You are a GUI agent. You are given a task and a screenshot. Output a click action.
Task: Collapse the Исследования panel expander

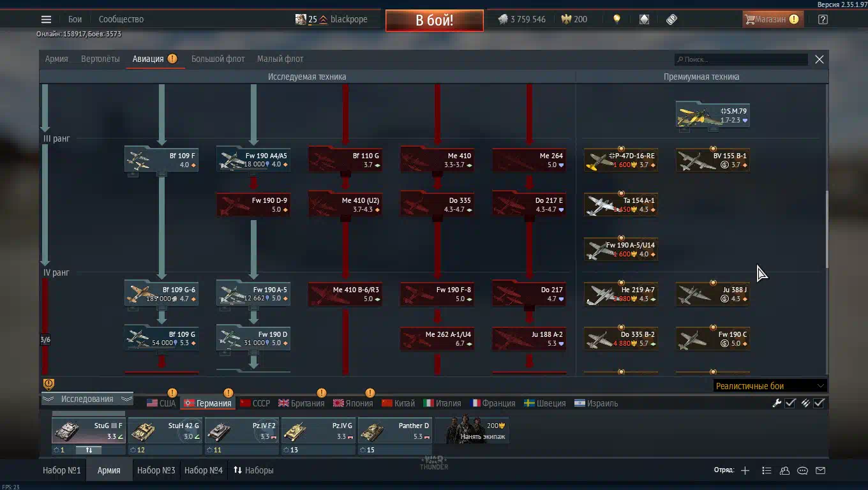pos(87,399)
